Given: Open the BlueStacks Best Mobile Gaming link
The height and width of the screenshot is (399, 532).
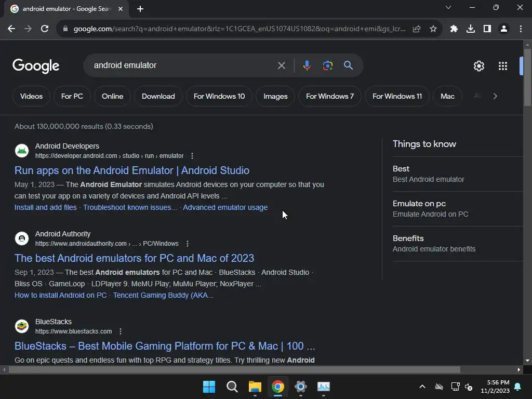Looking at the screenshot, I should point(165,346).
